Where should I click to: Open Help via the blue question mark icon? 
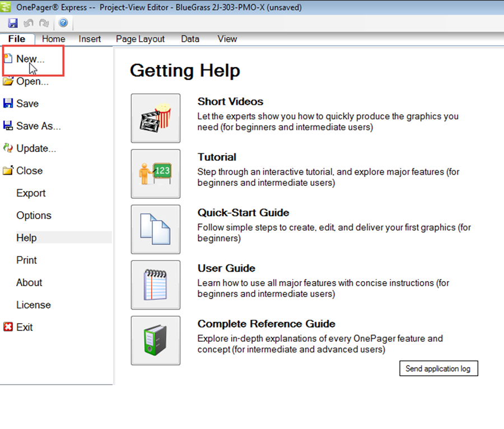point(63,22)
